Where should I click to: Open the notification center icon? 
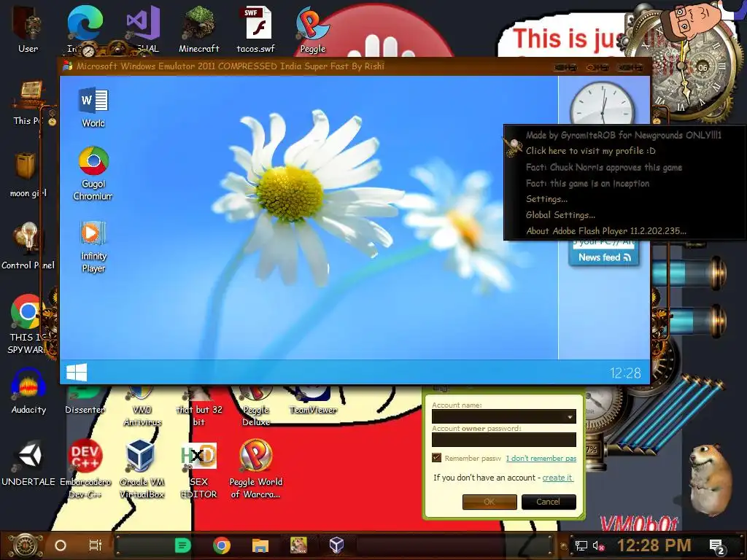tap(717, 546)
